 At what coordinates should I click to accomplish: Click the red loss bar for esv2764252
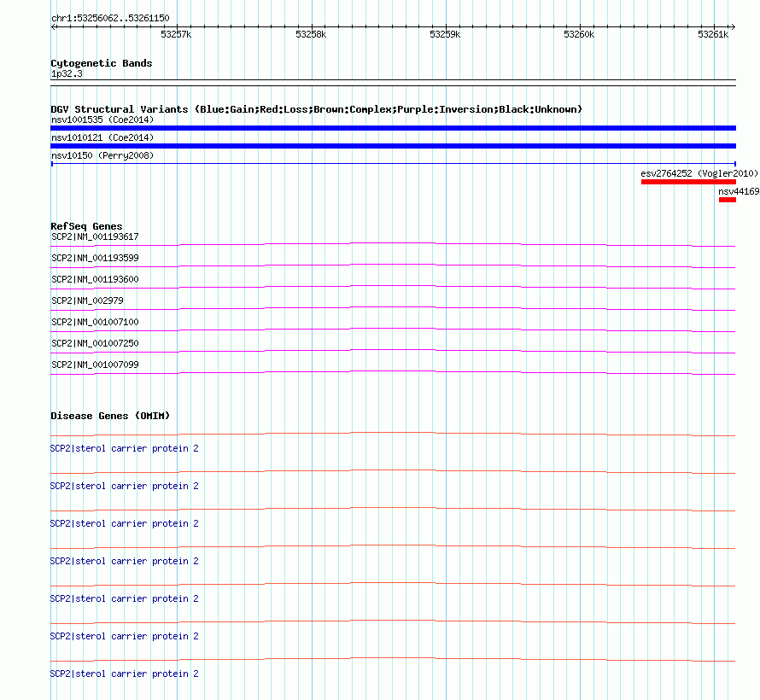click(x=688, y=182)
